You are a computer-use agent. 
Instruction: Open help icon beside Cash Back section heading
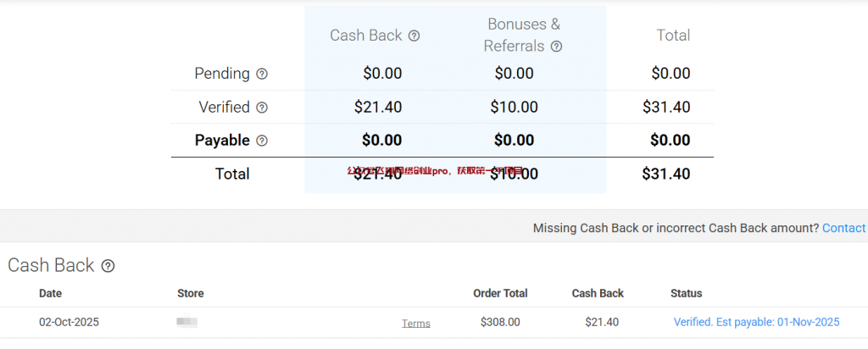coord(108,266)
